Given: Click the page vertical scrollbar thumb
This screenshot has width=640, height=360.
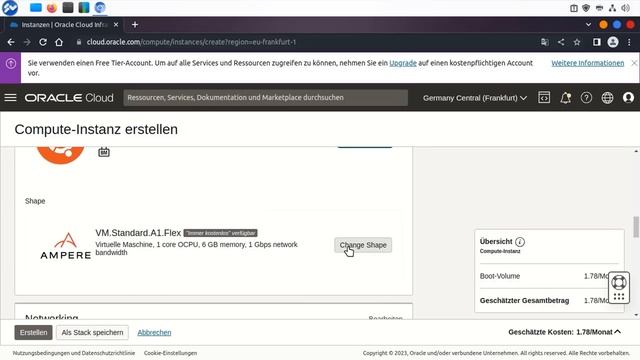Looking at the screenshot, I should tap(636, 227).
